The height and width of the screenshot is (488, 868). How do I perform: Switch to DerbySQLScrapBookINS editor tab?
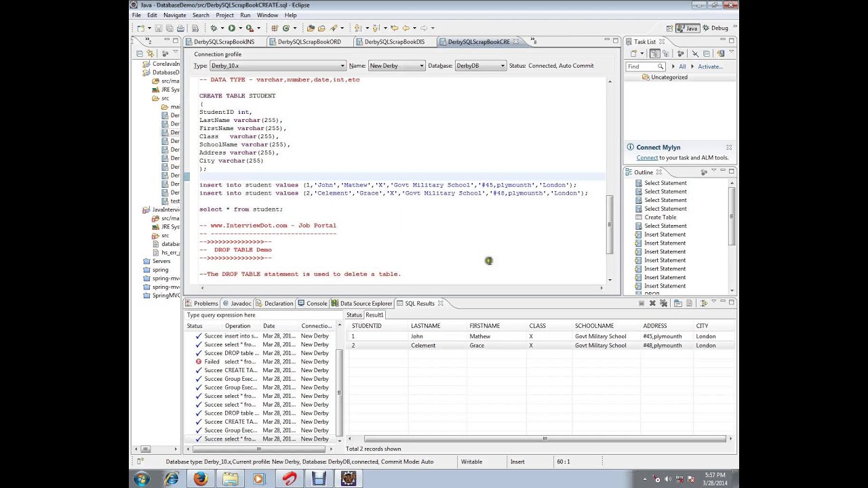click(224, 42)
